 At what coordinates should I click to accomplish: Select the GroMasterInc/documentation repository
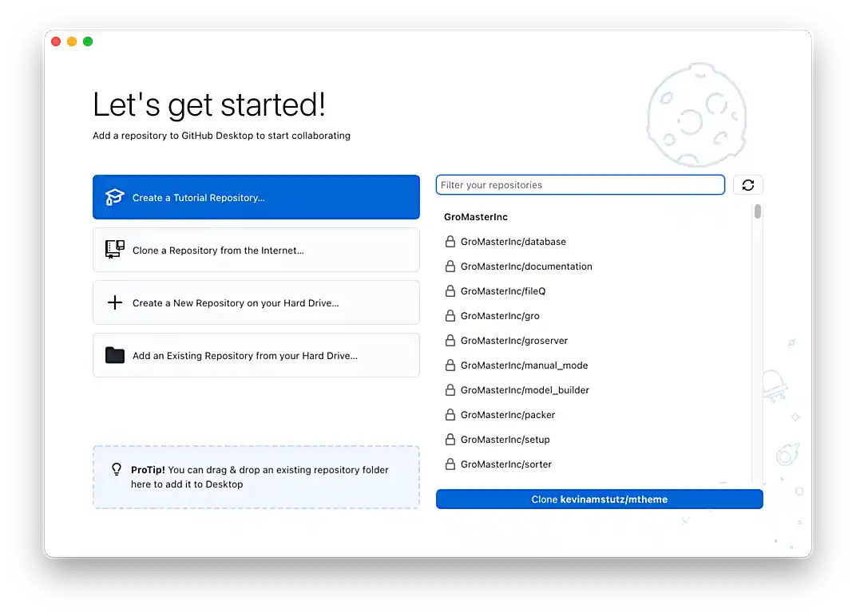coord(526,267)
